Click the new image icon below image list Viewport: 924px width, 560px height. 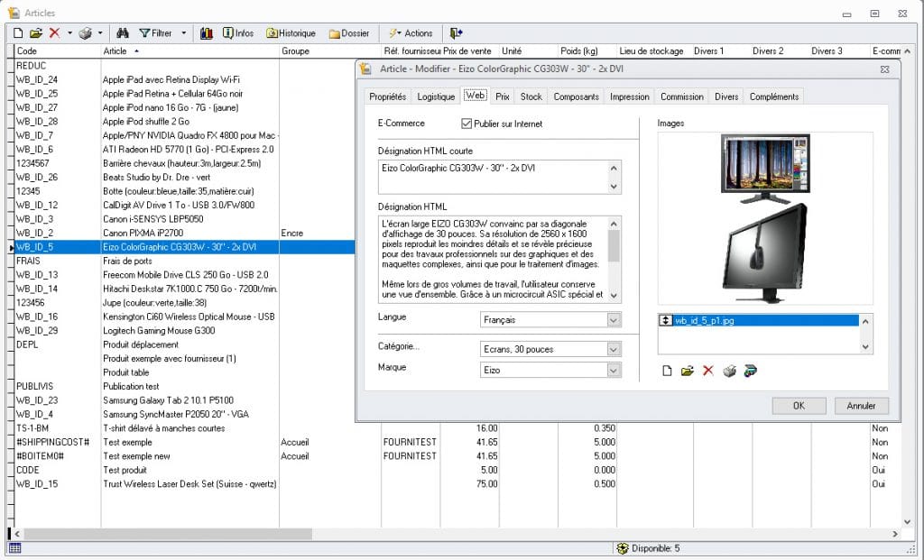(667, 371)
